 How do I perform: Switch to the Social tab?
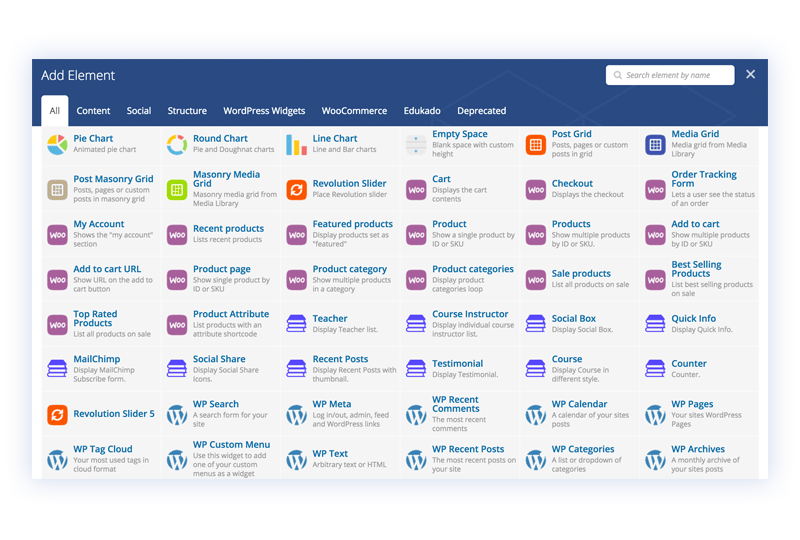click(x=139, y=111)
